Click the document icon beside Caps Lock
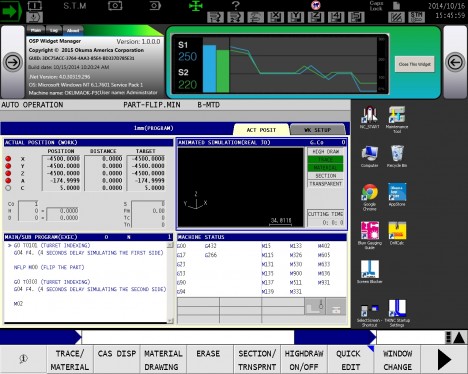 [396, 5]
